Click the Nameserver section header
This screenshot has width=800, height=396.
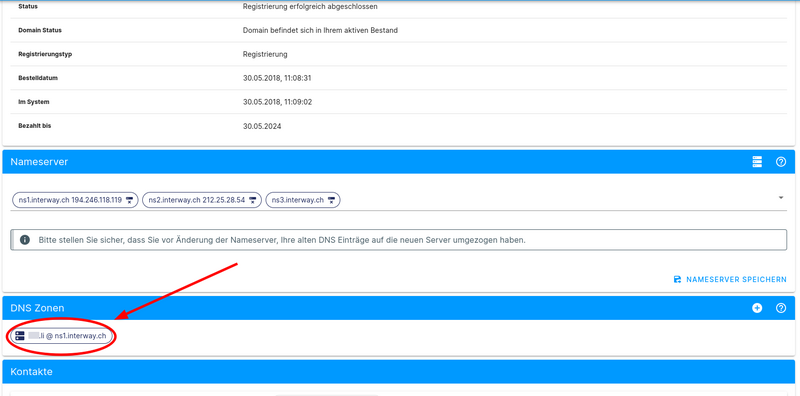click(x=398, y=162)
